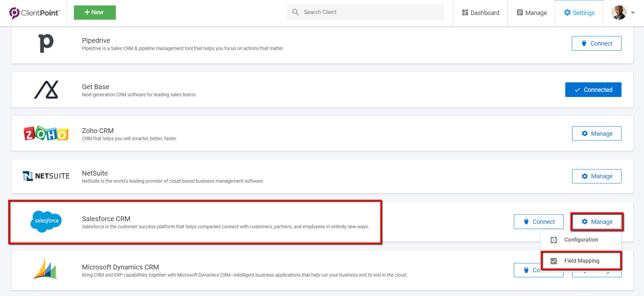Open the Settings tab
This screenshot has width=644, height=296.
pos(579,13)
